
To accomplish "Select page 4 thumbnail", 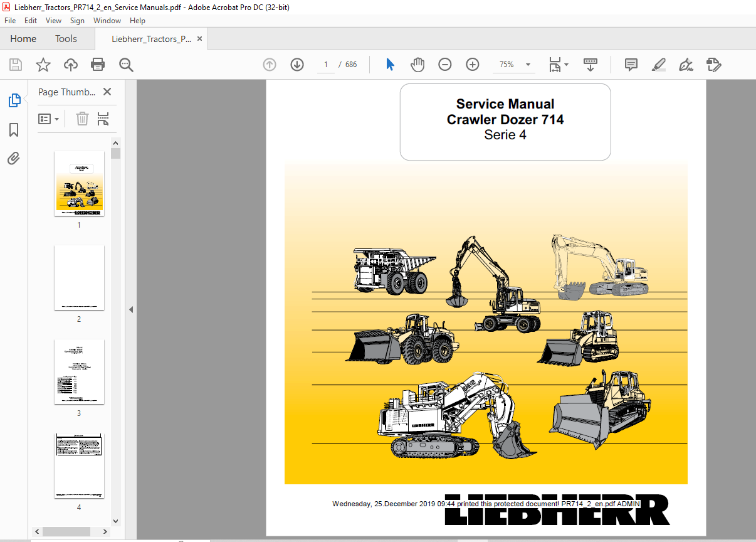I will click(x=79, y=465).
